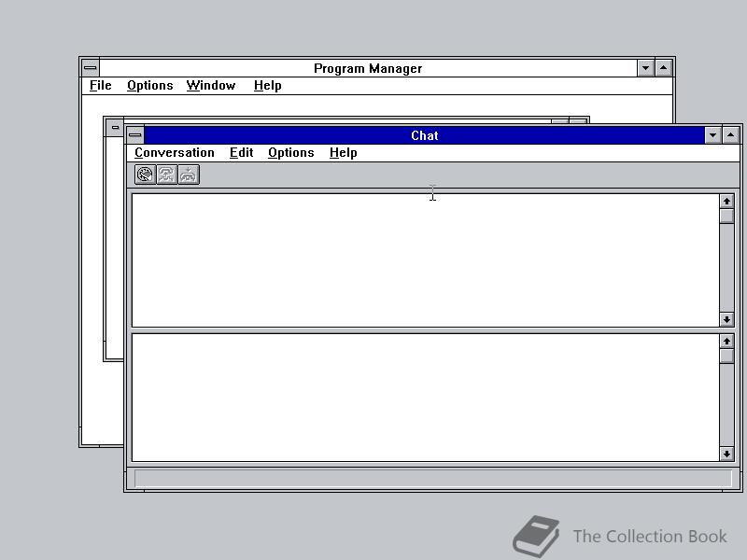Maximize the Chat window
Viewport: 747px width, 560px height.
coord(731,135)
